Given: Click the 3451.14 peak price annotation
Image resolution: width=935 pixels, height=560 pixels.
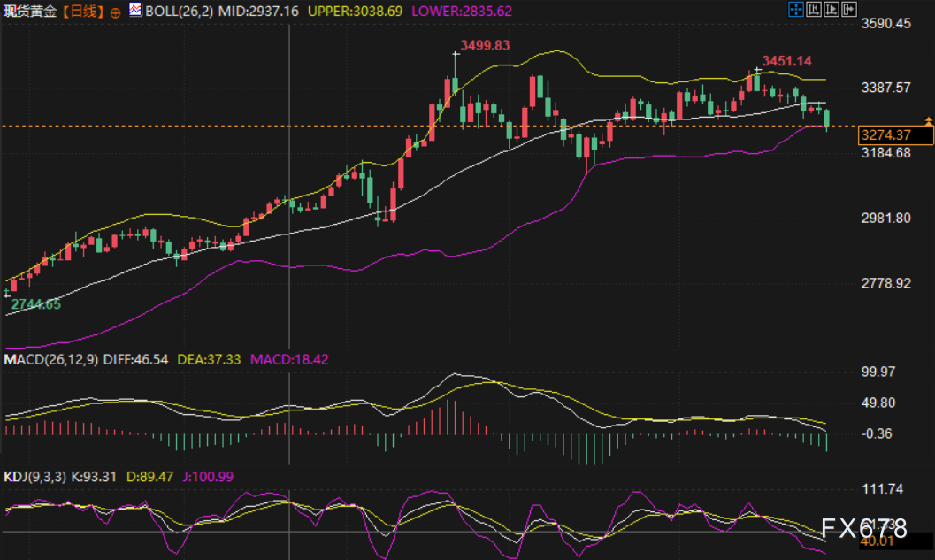Looking at the screenshot, I should pos(786,61).
